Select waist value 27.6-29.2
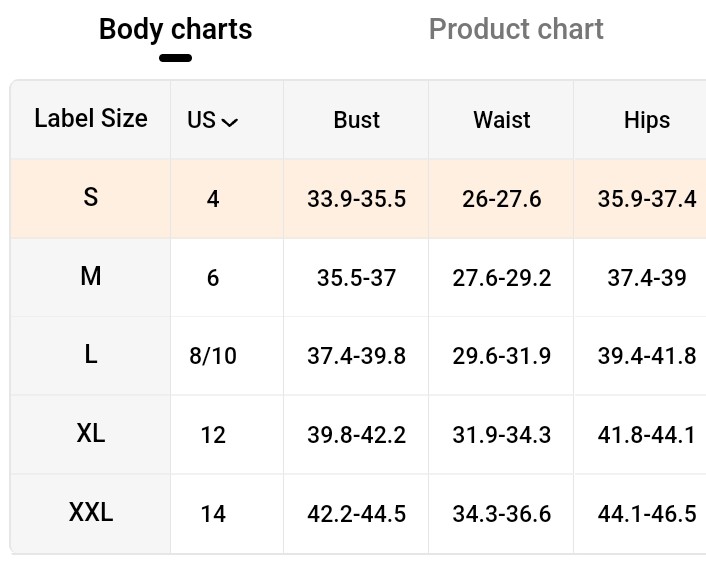Screen dimensions: 706x586 pos(501,277)
